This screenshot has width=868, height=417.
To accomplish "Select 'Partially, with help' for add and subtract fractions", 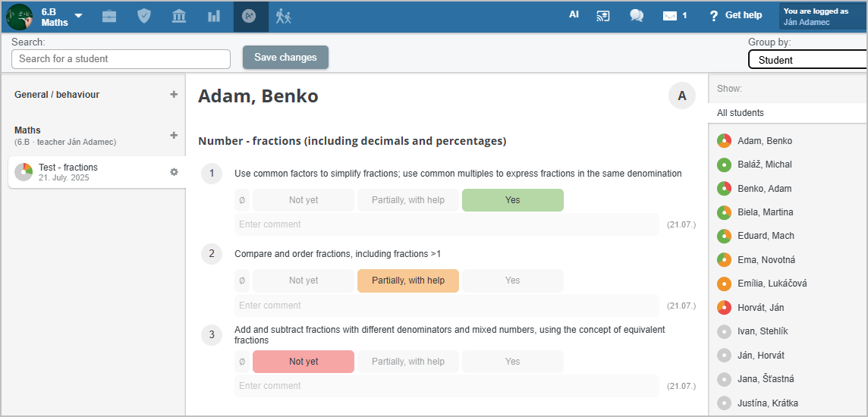I will coord(408,361).
